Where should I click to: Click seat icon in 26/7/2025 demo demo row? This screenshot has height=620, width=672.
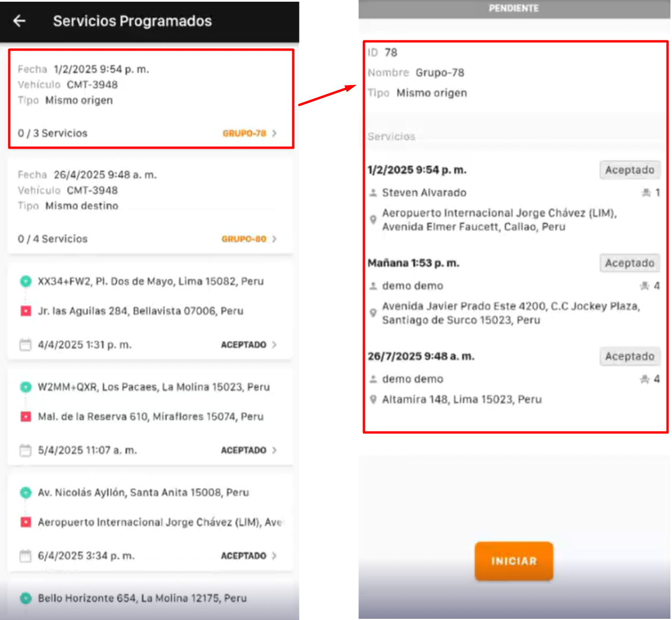(645, 379)
